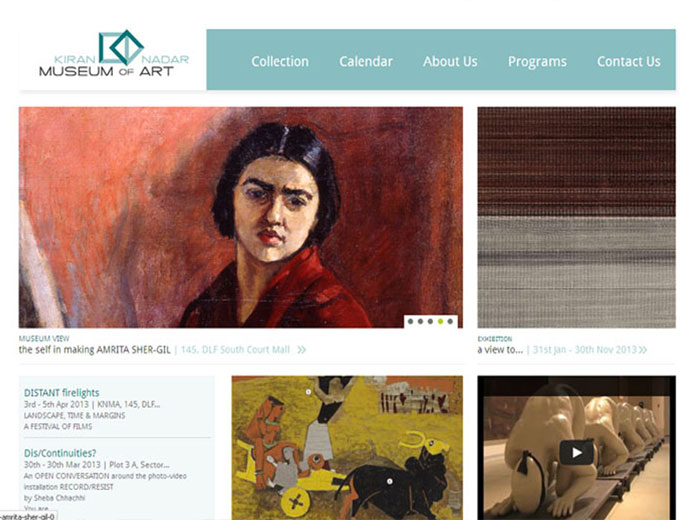Select the last slideshow dot
This screenshot has width=700, height=520.
(x=450, y=321)
